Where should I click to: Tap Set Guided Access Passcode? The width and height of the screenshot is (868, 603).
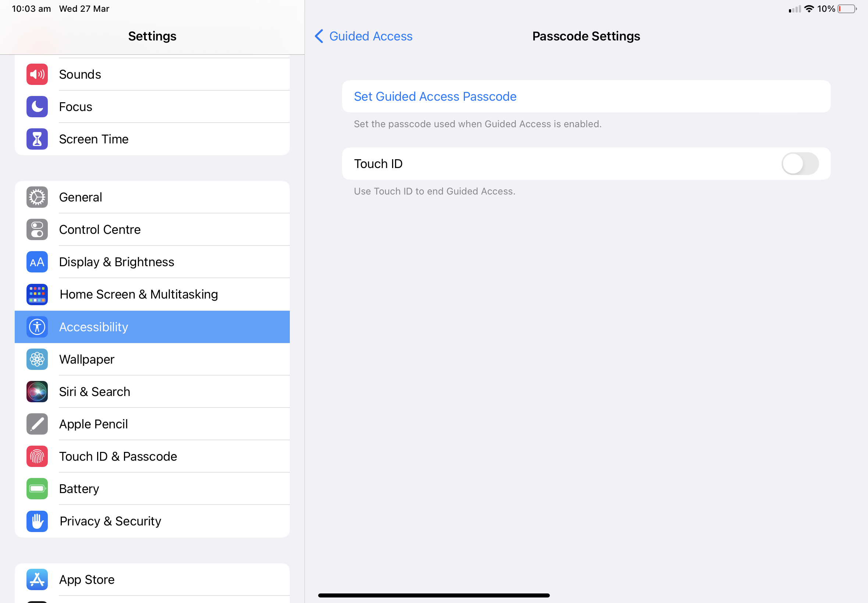(435, 97)
